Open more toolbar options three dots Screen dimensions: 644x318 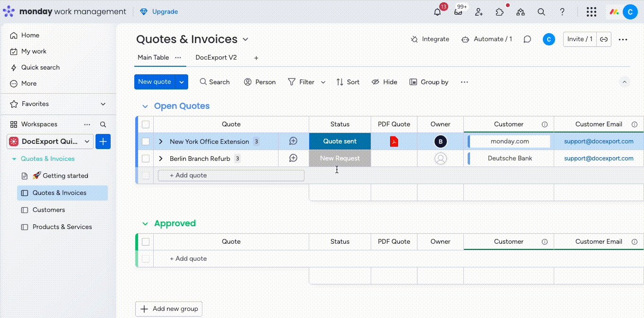point(464,82)
